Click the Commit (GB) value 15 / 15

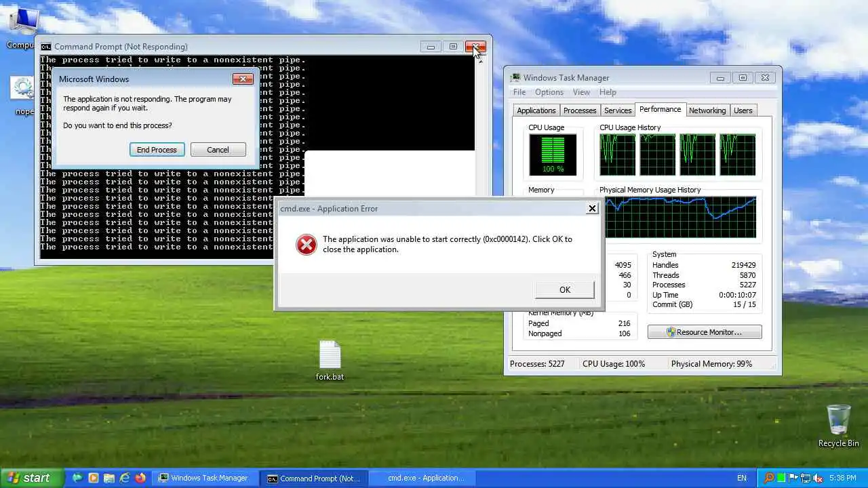(744, 304)
